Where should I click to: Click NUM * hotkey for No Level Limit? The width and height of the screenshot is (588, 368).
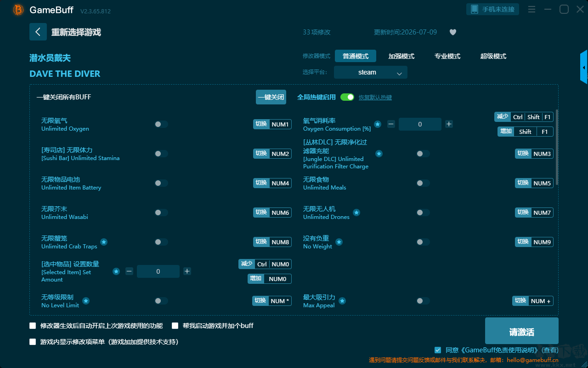[x=272, y=301]
